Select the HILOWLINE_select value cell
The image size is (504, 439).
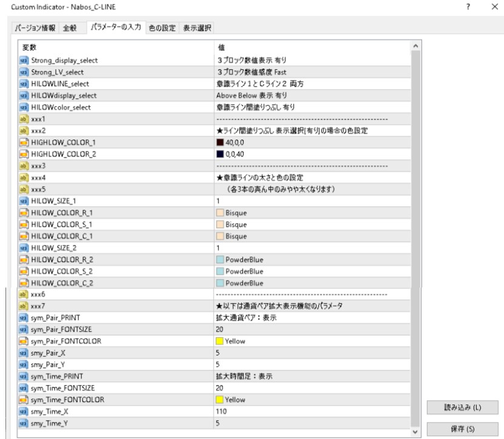coord(312,84)
